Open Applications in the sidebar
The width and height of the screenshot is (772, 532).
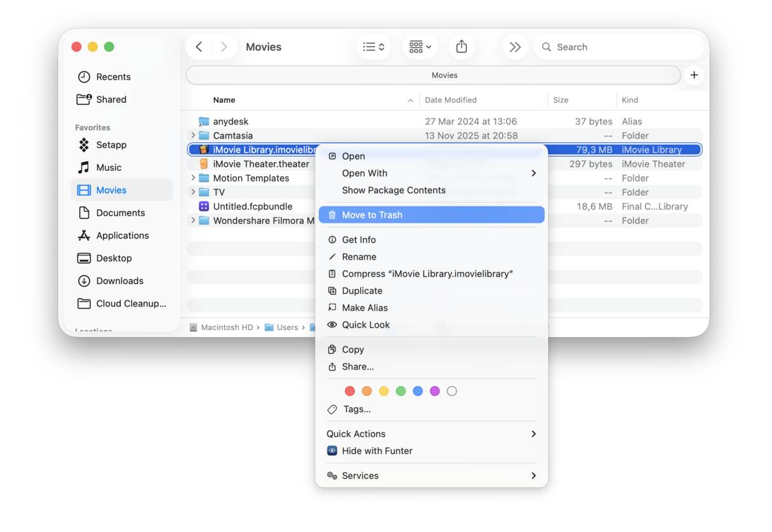coord(122,236)
